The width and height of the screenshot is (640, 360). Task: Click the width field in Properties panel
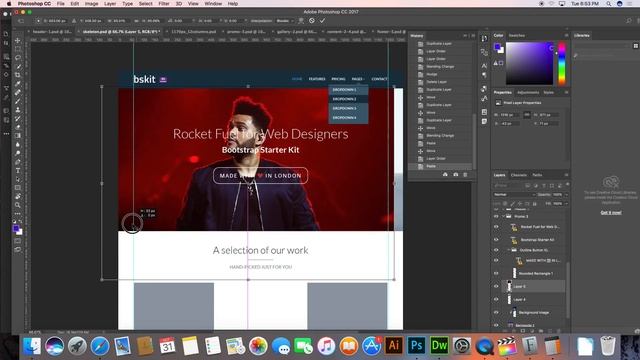(510, 115)
